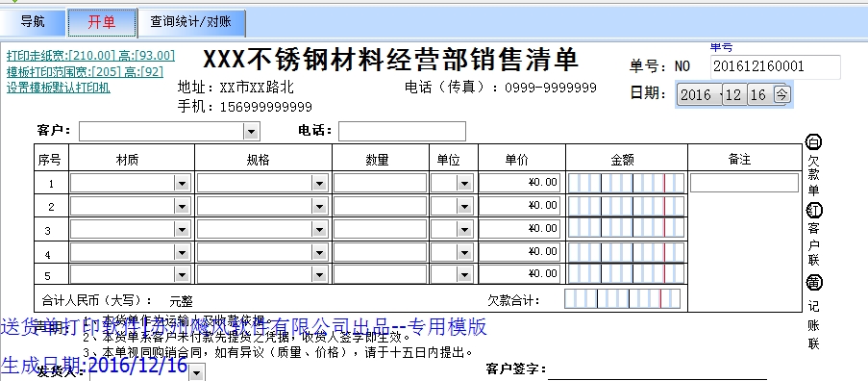Open the 开单 tab
This screenshot has width=868, height=381.
[102, 23]
